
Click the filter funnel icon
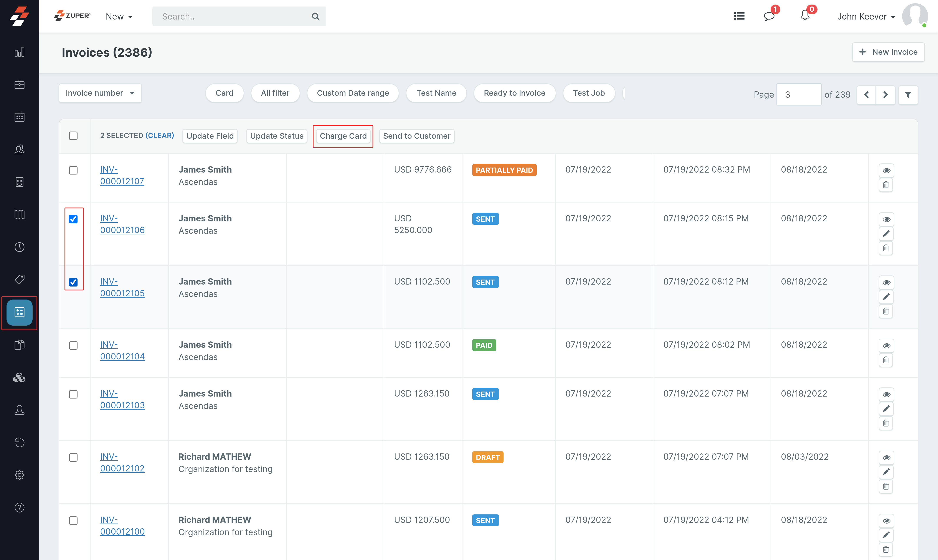[x=908, y=95]
